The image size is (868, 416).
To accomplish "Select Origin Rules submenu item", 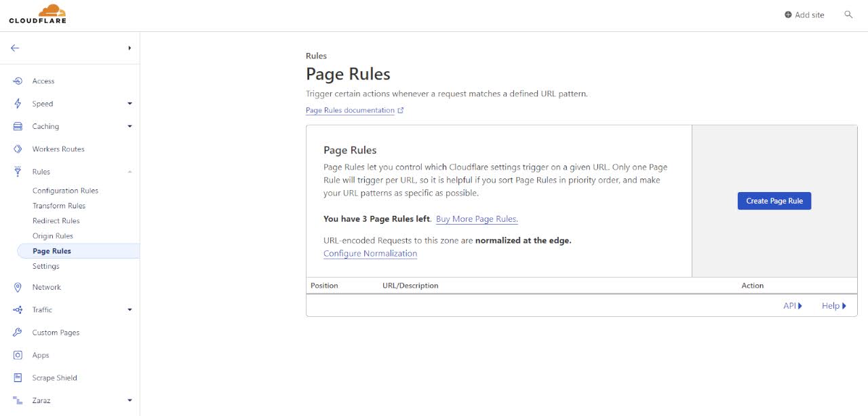I will (53, 235).
